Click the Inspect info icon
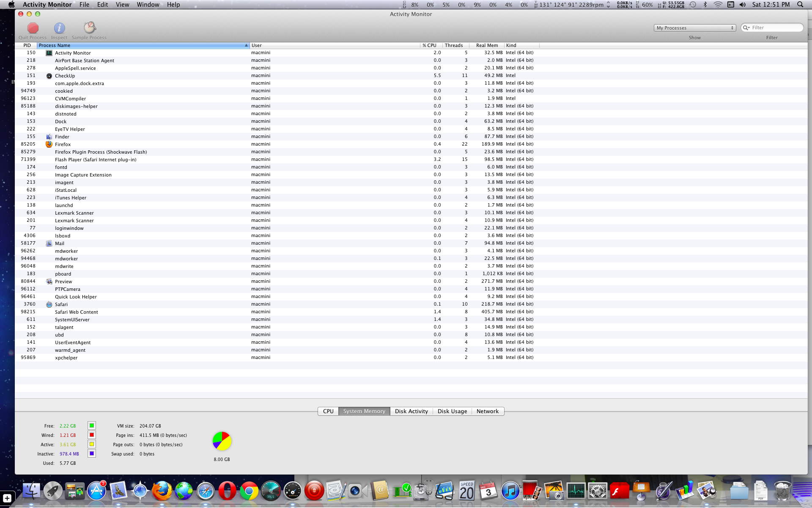812x508 pixels. 59,28
